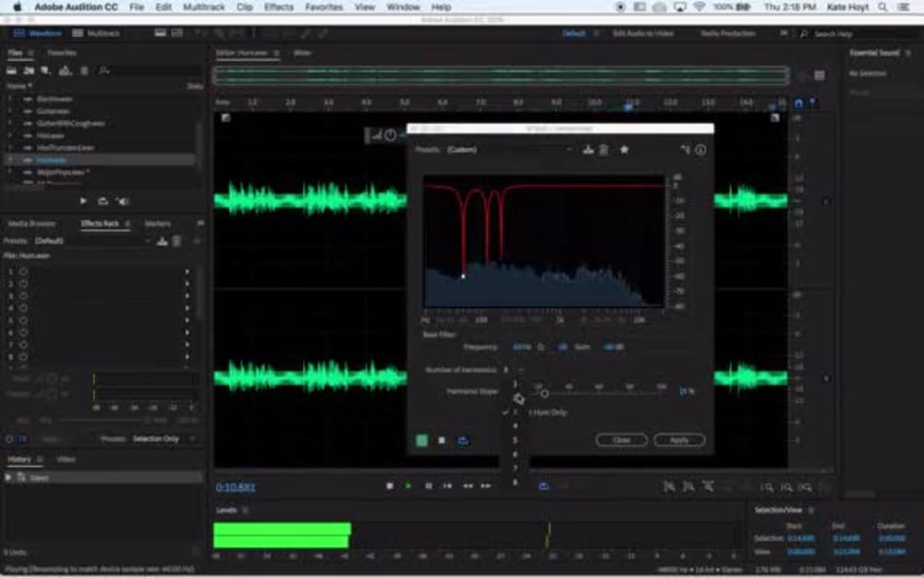This screenshot has height=578, width=924.
Task: Open effect menu arrow for slot 4
Action: [x=188, y=308]
